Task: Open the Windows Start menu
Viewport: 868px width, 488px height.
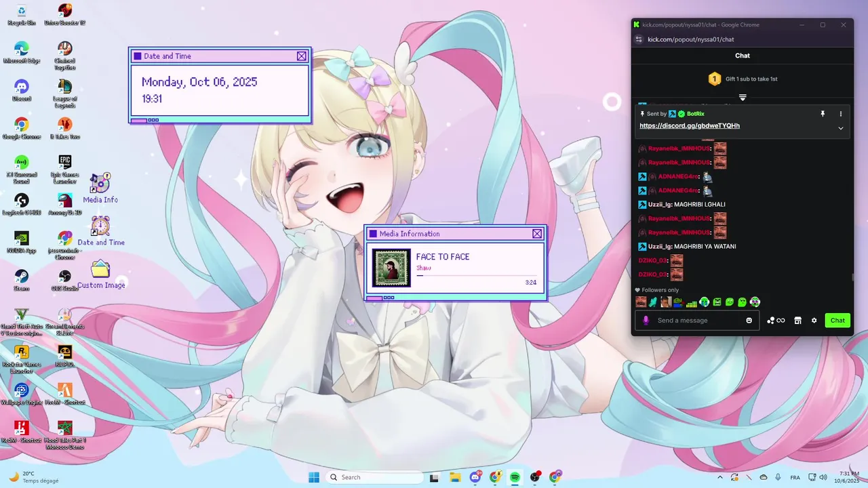Action: tap(314, 477)
